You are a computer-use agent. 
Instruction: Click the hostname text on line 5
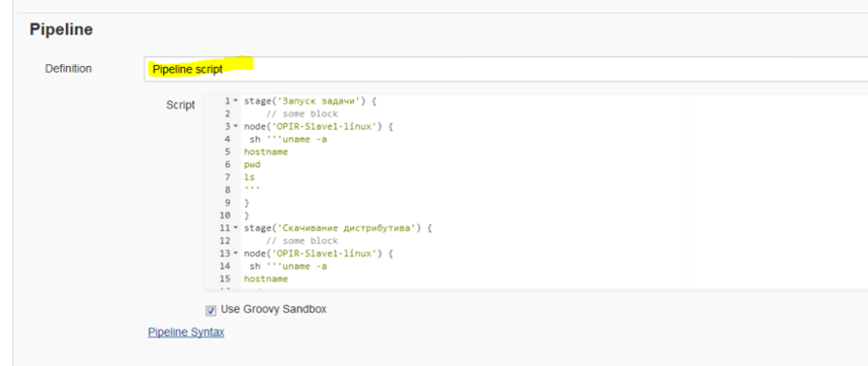point(266,152)
